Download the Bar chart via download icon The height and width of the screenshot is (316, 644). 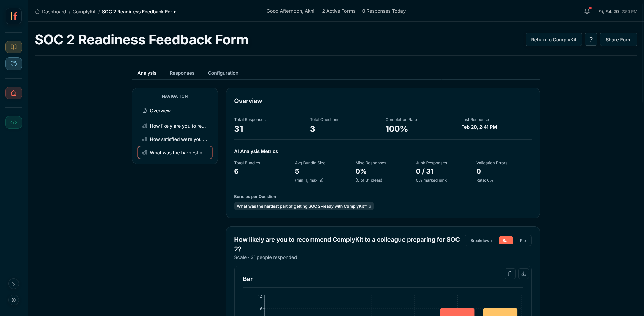(523, 274)
